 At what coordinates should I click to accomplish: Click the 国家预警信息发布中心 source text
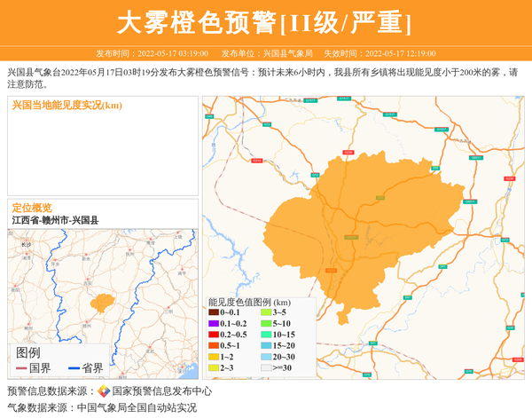(x=162, y=391)
